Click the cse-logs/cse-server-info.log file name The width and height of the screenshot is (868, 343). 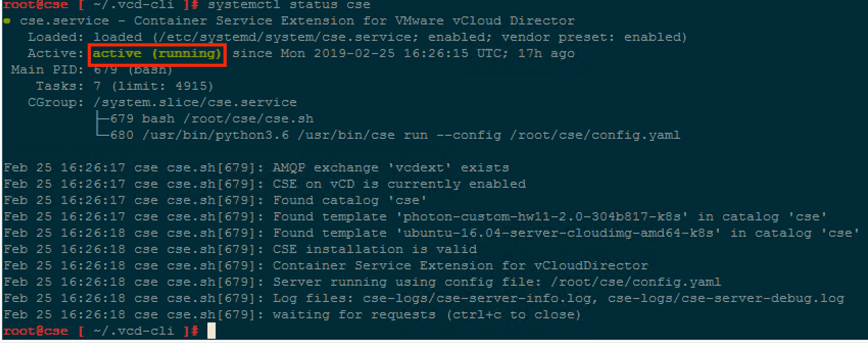[x=477, y=299]
